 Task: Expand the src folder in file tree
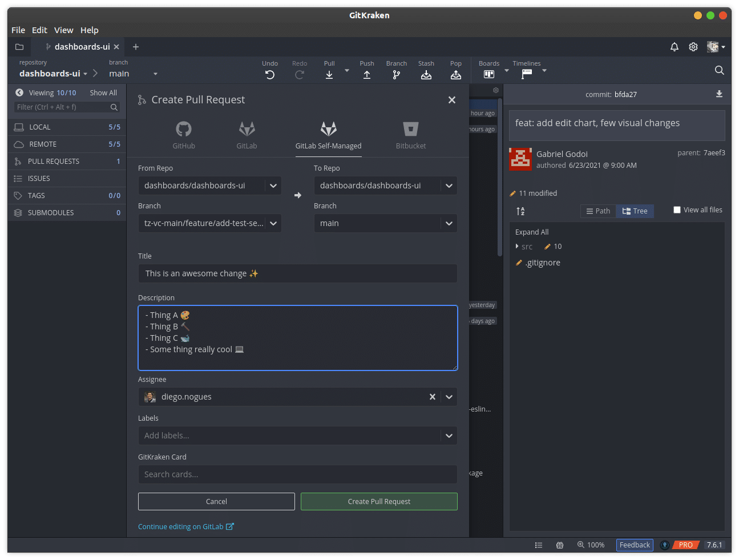517,247
